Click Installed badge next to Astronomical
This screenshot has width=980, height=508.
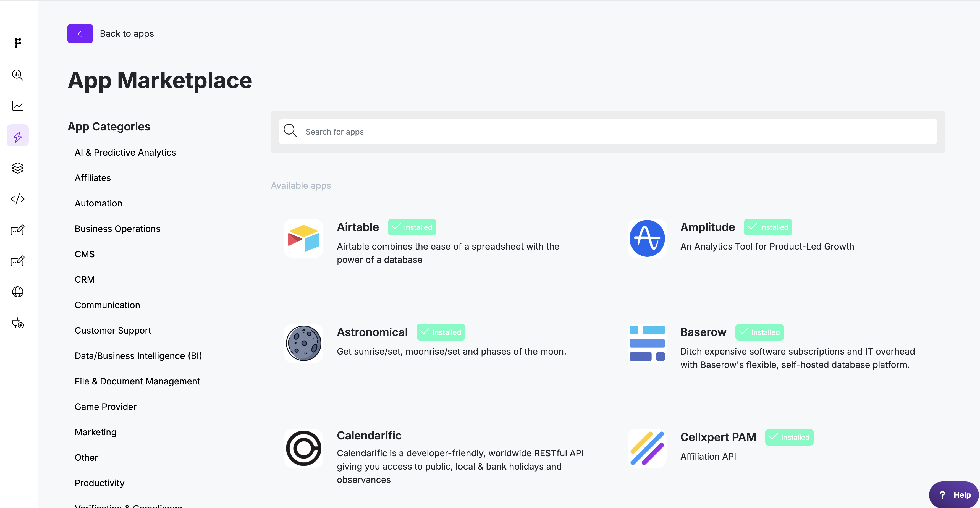coord(441,332)
